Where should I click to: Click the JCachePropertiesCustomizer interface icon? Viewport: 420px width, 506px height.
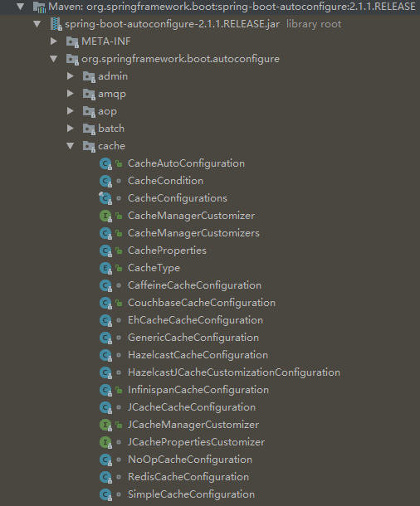click(x=105, y=442)
